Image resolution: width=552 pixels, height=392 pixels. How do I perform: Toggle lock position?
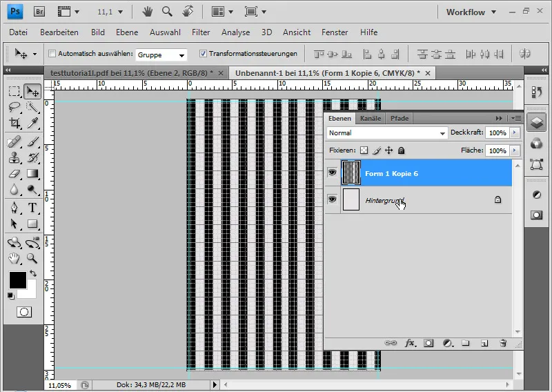(388, 150)
